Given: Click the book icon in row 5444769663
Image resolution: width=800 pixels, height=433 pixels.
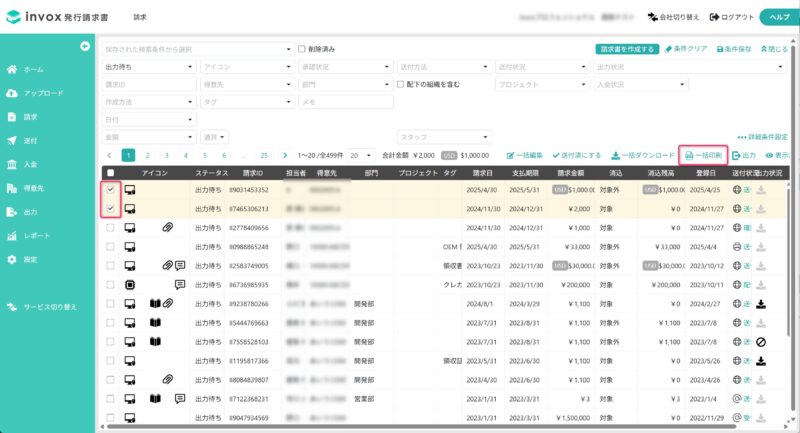Looking at the screenshot, I should pyautogui.click(x=155, y=322).
